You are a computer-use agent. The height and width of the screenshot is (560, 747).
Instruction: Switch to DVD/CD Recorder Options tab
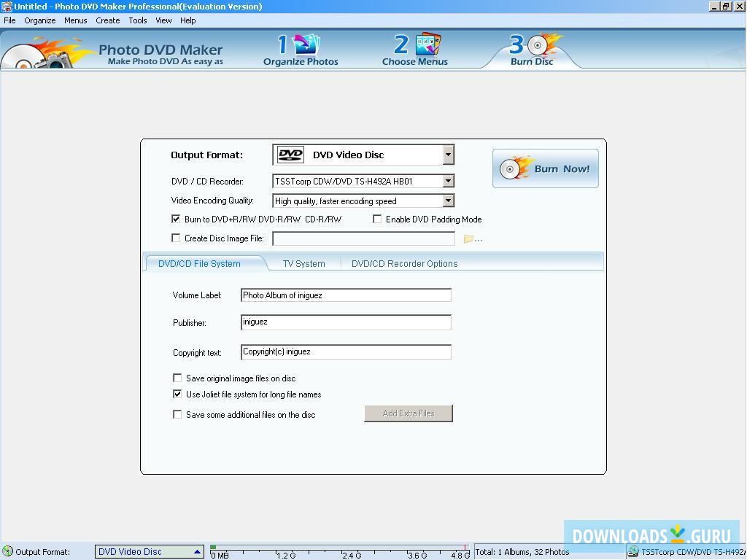(404, 263)
